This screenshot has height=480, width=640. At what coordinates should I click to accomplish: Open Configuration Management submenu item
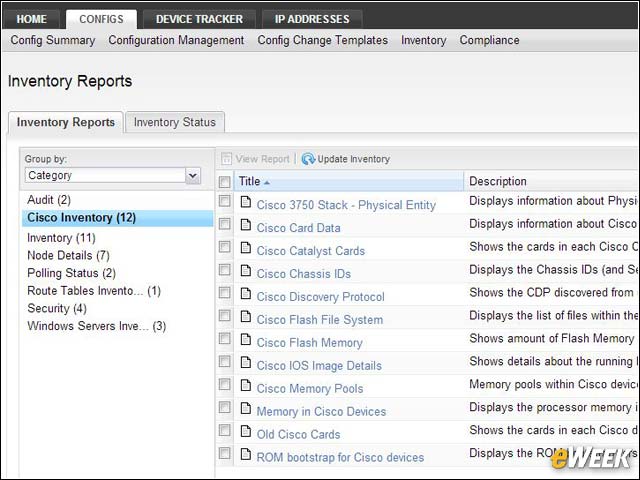click(x=176, y=40)
